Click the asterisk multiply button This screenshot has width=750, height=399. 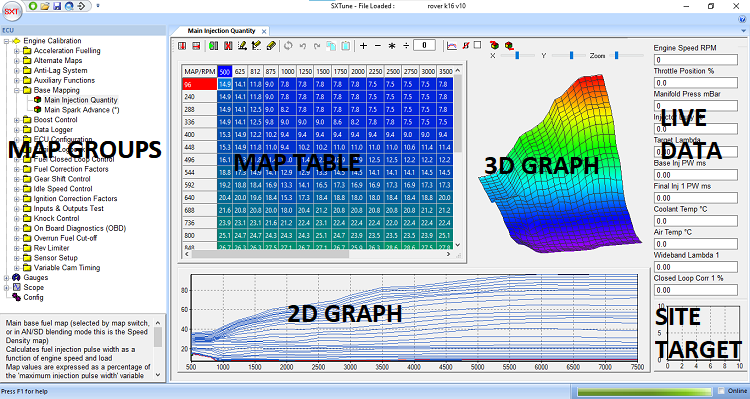point(392,46)
